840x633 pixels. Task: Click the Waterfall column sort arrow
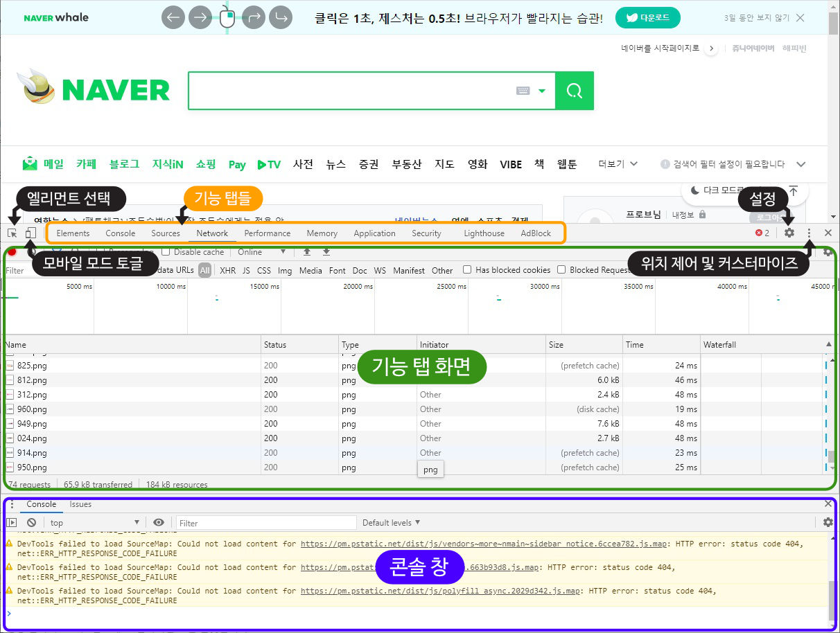point(828,344)
